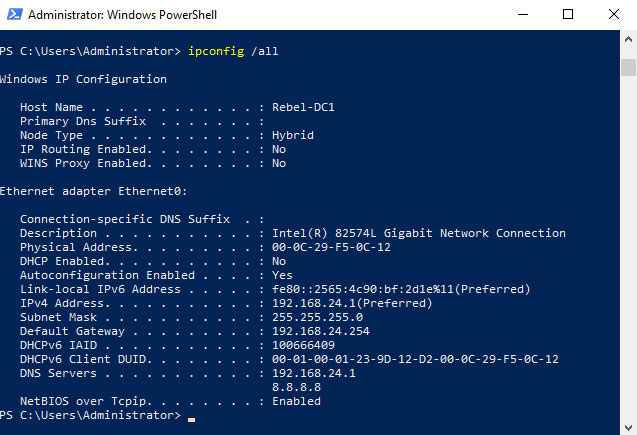Screen dimensions: 637x435
Task: Click the "Administrator: Windows PowerShell" title text
Action: pyautogui.click(x=122, y=15)
